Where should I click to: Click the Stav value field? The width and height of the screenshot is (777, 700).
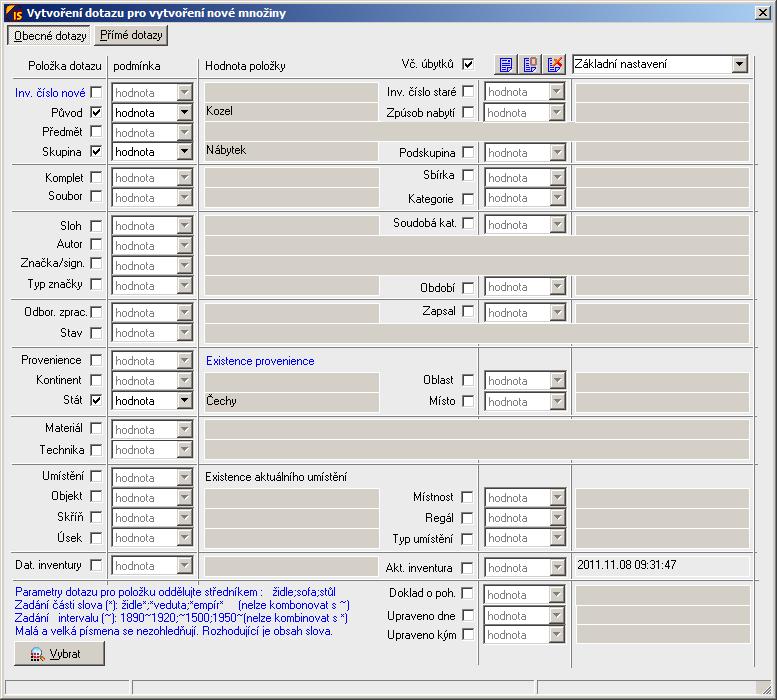pos(477,333)
